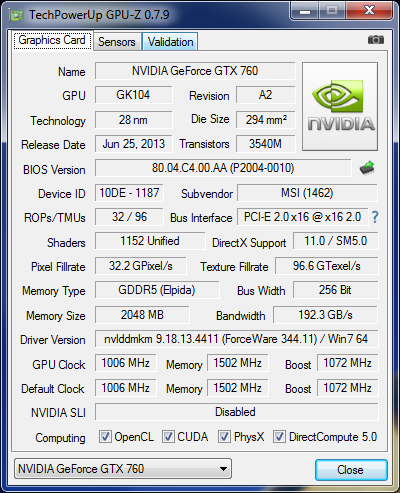This screenshot has width=400, height=493.
Task: Click the Default Clock row Boost 1072 MHz field
Action: (x=348, y=388)
